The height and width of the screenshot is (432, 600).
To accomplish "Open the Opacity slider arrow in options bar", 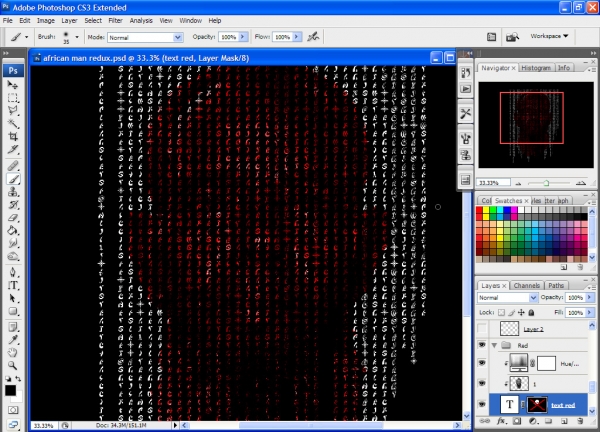I will click(x=243, y=37).
